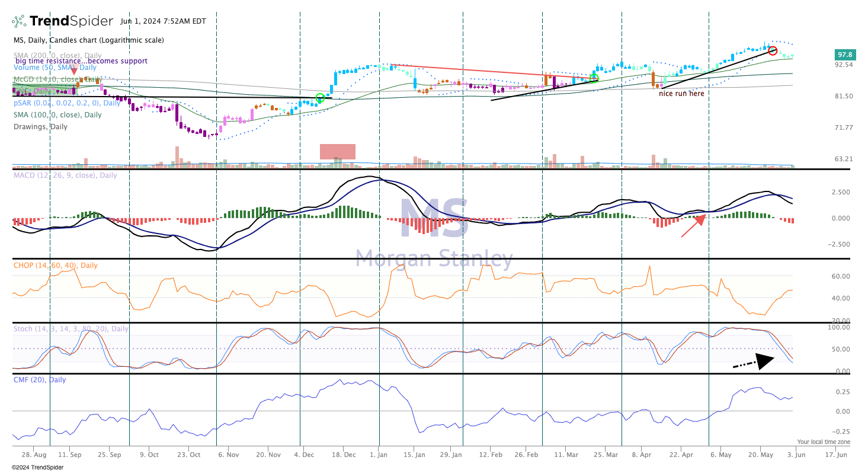The height and width of the screenshot is (473, 868).
Task: Click the 12. Feb date label
Action: pyautogui.click(x=490, y=455)
